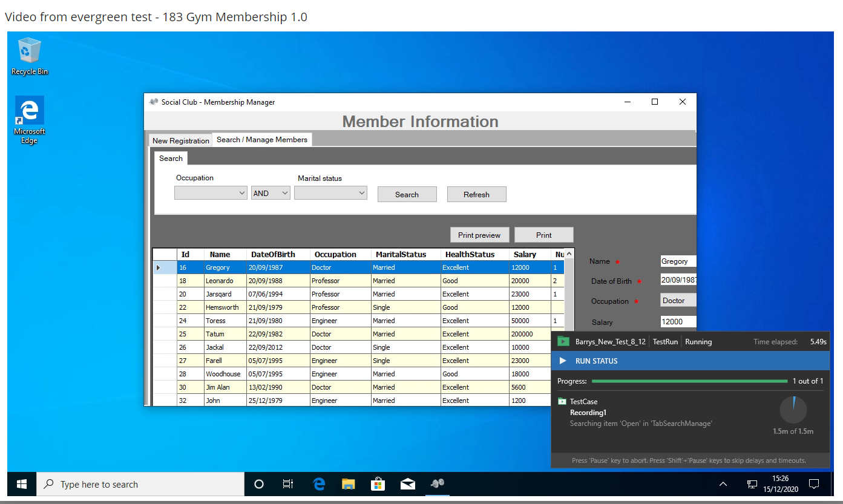Select the row selector for Gregory
The width and height of the screenshot is (843, 504).
click(165, 267)
